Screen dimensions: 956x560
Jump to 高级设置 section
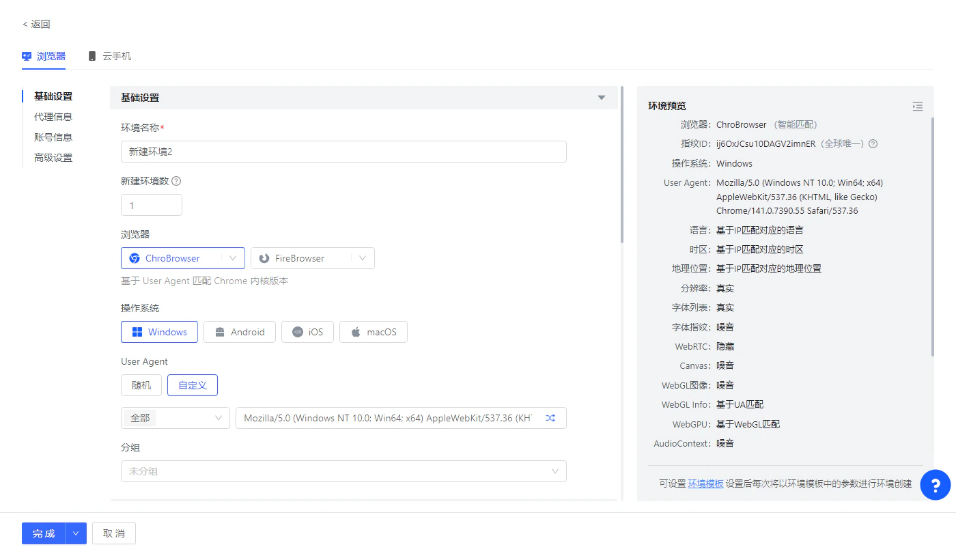[53, 158]
